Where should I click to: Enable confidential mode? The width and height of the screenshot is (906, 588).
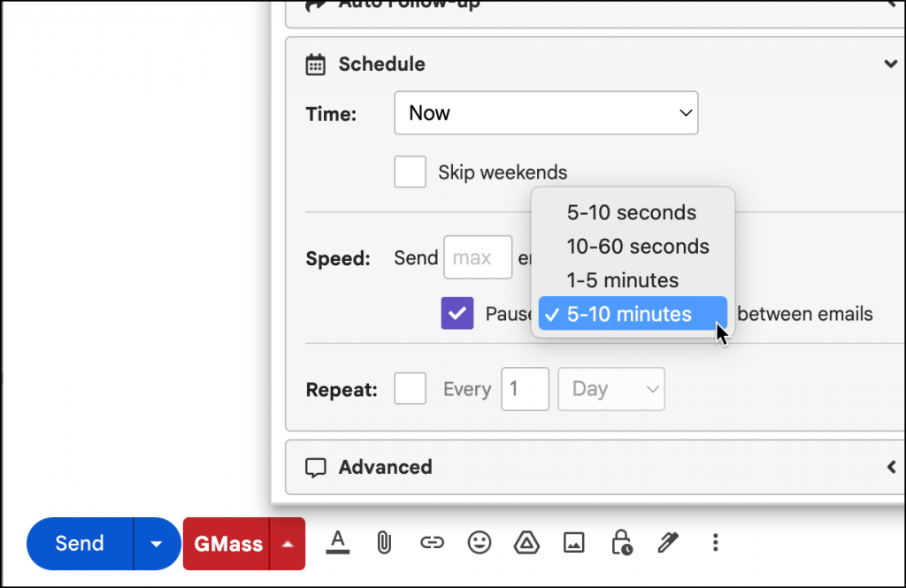(620, 543)
